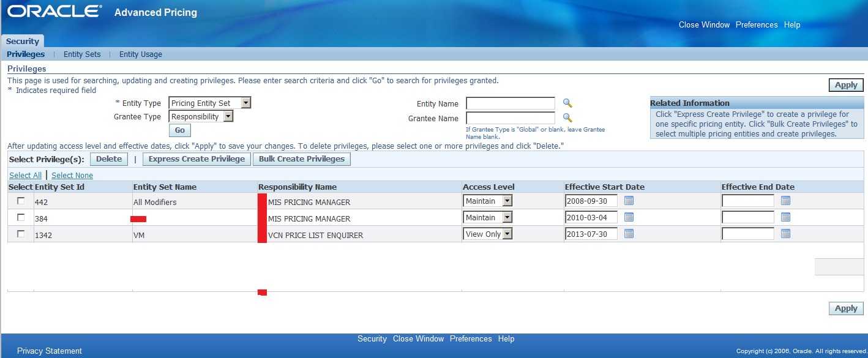
Task: Click Close Window in the top header
Action: click(704, 24)
